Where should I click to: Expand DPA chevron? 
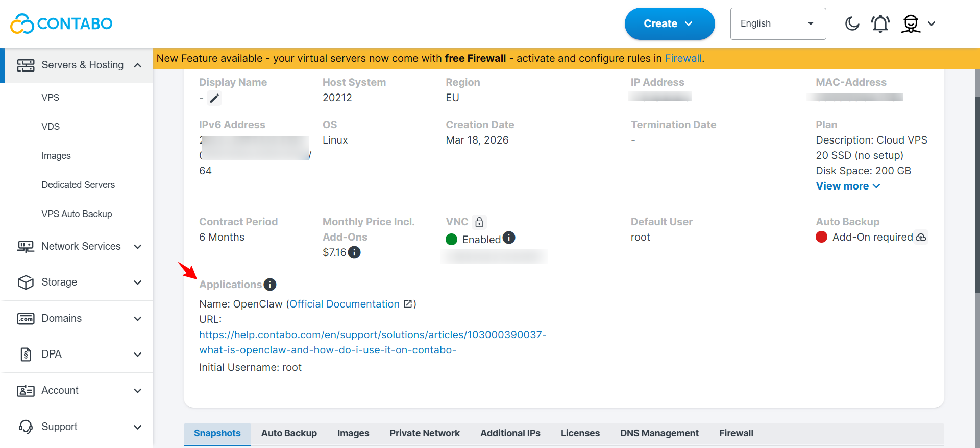pyautogui.click(x=138, y=355)
